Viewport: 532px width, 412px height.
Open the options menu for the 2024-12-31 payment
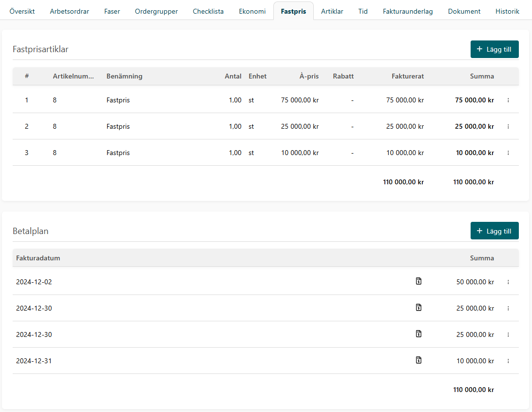[508, 361]
